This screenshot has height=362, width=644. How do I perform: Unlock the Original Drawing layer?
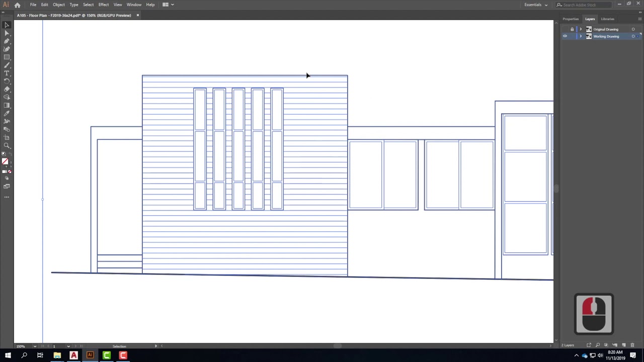(x=572, y=29)
